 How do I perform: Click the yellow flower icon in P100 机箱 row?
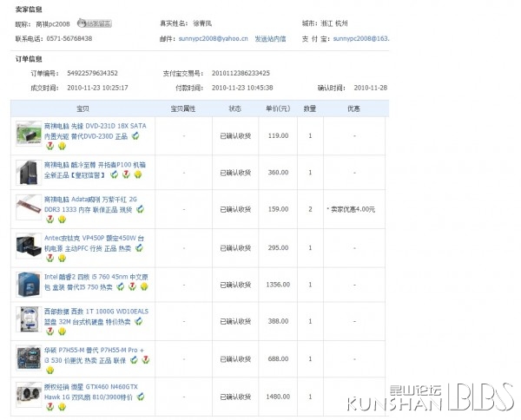tap(138, 174)
